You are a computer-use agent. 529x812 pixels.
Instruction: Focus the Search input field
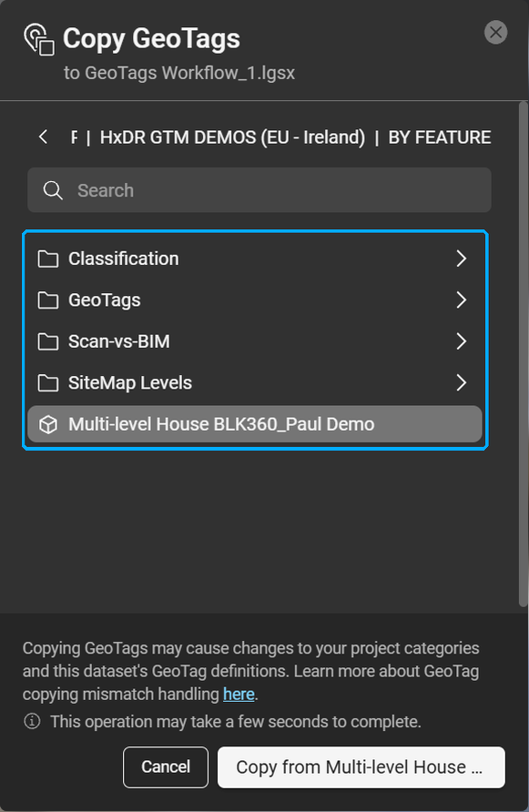point(259,190)
